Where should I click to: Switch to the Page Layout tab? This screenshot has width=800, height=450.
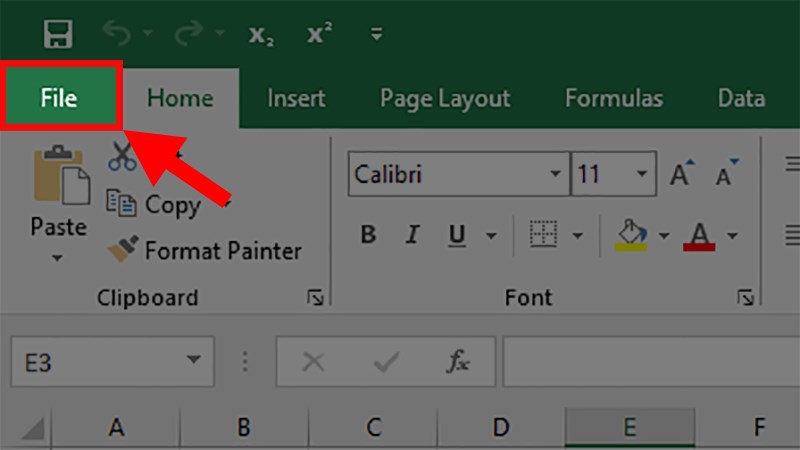[x=445, y=98]
